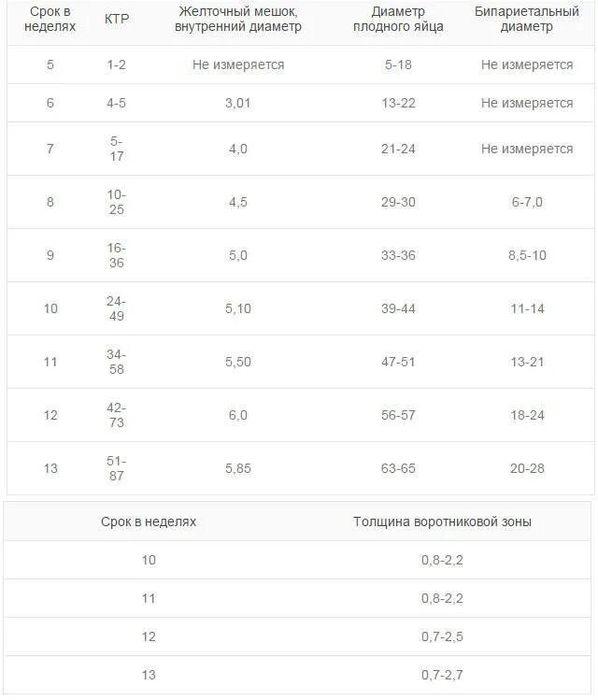Click 'Не измеряется' in week 7 last column
Image resolution: width=598 pixels, height=700 pixels.
pyautogui.click(x=527, y=149)
